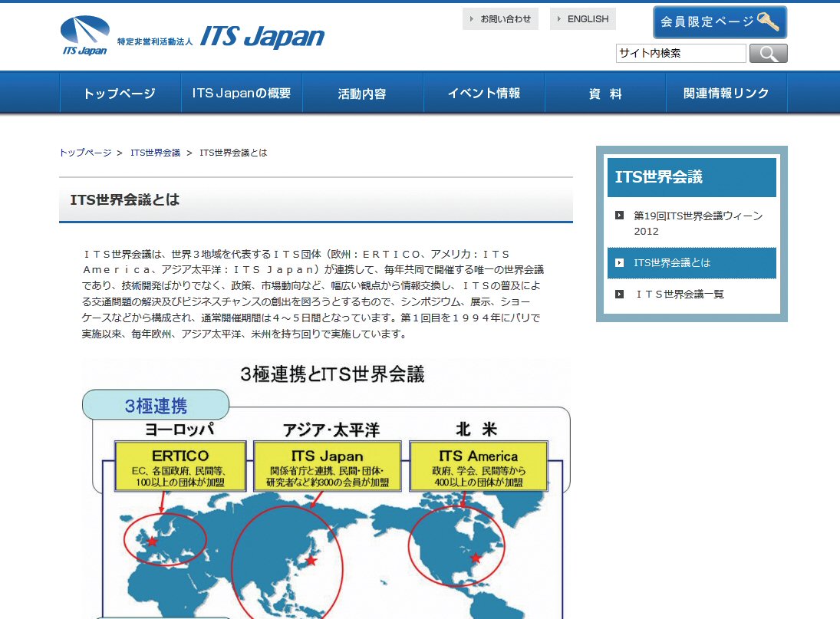Viewport: 840px width, 619px height.
Task: Focus the サイト内検索 search field
Action: (x=680, y=53)
